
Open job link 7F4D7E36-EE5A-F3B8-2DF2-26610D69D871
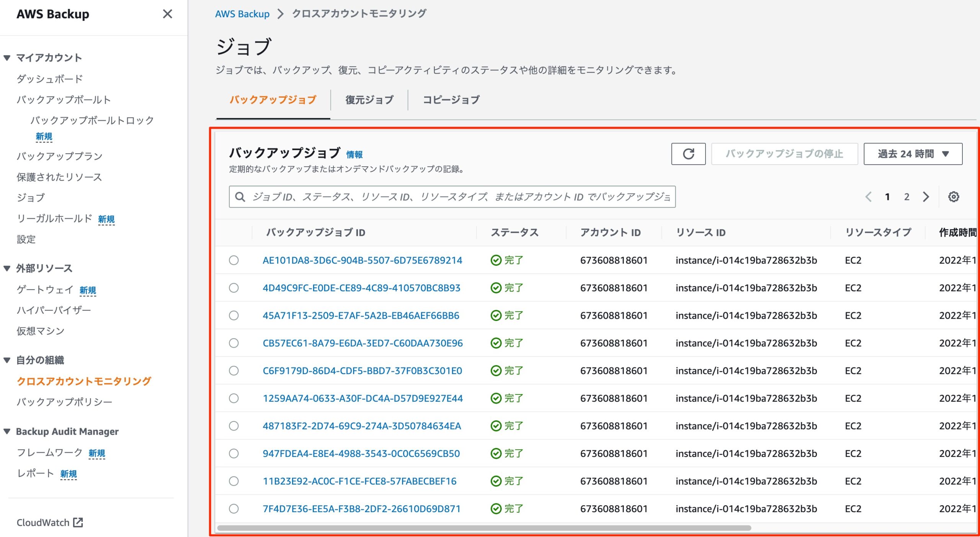click(361, 509)
